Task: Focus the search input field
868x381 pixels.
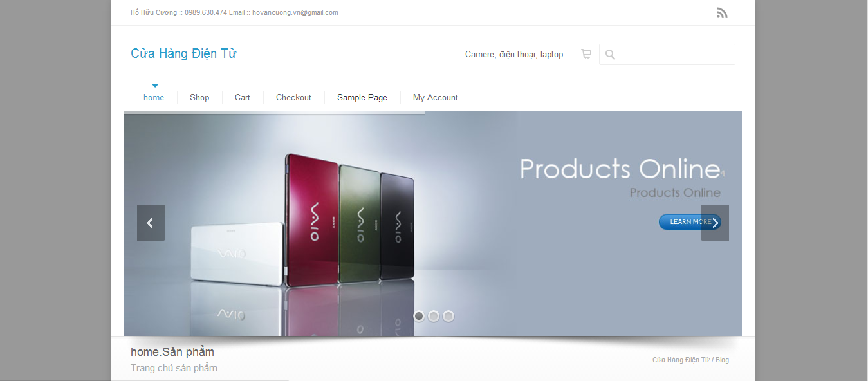Action: [x=667, y=55]
